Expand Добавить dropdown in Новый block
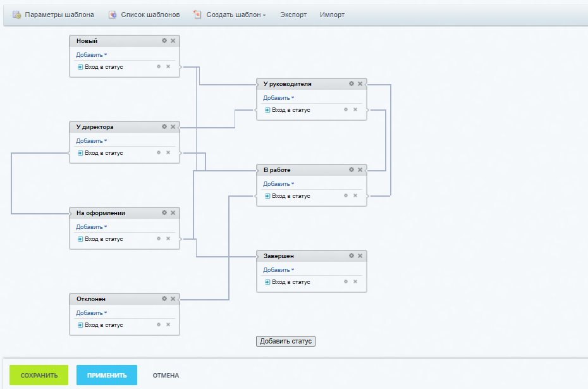The image size is (588, 389). tap(92, 55)
